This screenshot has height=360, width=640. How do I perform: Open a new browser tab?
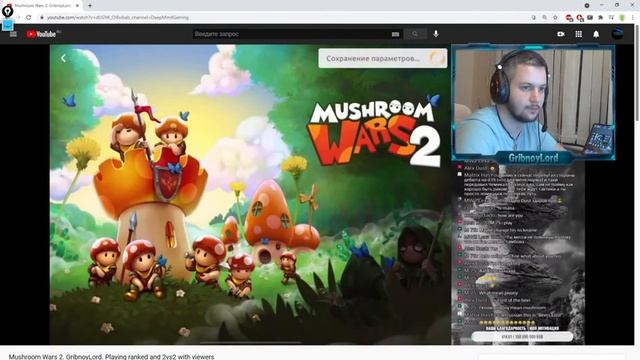tap(90, 6)
